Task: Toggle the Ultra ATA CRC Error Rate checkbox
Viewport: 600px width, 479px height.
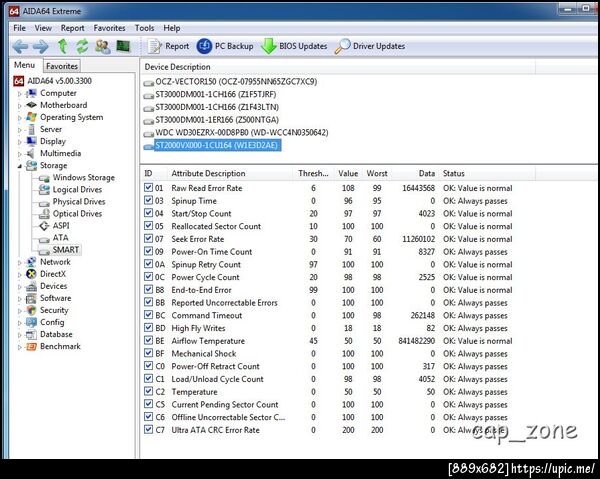Action: tap(148, 430)
